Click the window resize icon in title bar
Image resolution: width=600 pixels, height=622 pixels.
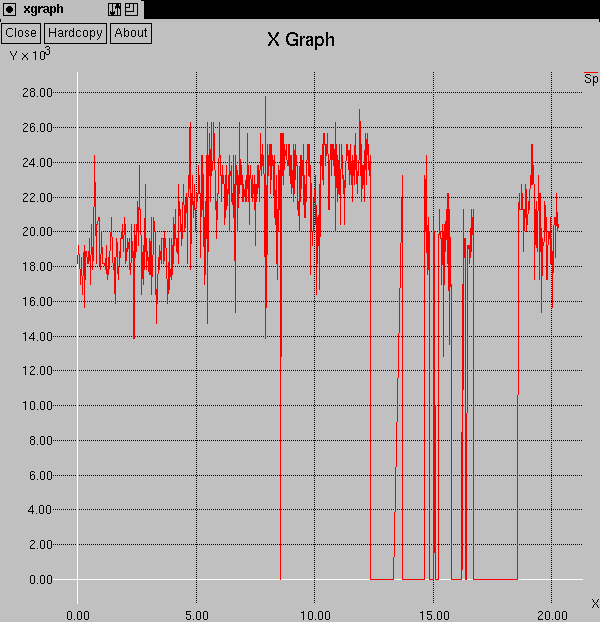pyautogui.click(x=131, y=9)
